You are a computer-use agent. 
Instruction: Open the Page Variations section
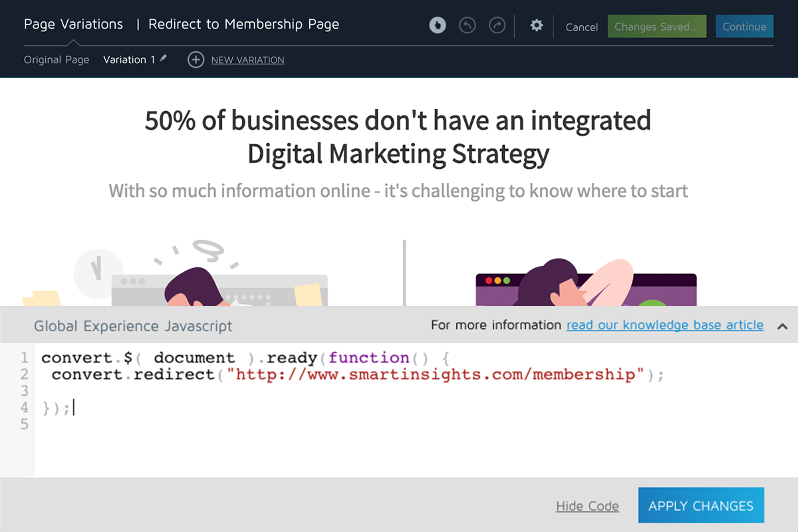[73, 25]
